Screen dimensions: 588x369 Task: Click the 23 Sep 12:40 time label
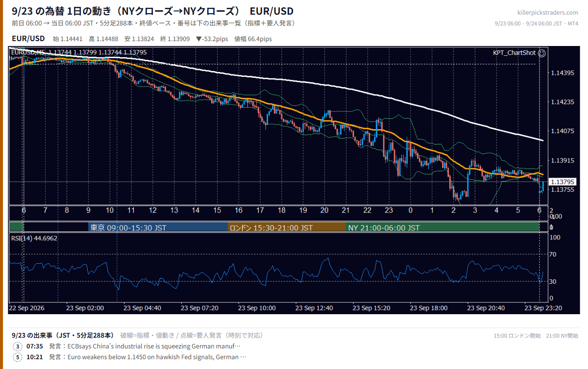click(x=315, y=308)
